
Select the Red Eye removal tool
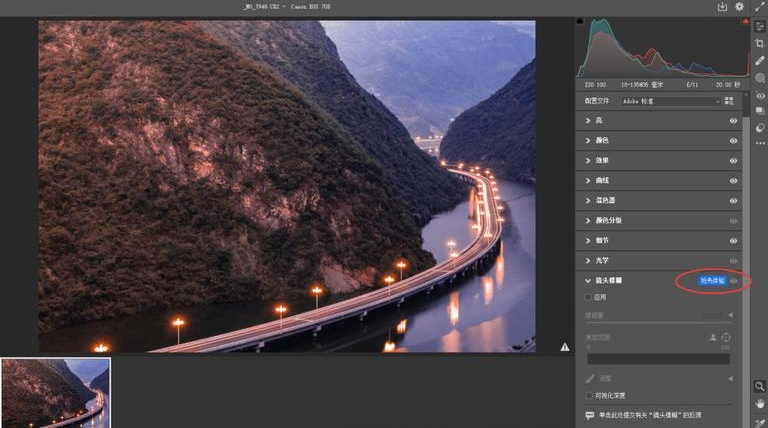tap(760, 95)
